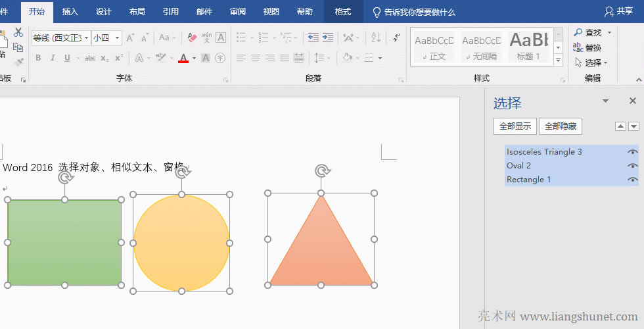Screen dimensions: 644x329
Task: Click the show paragraph marks icon
Action: pyautogui.click(x=395, y=38)
